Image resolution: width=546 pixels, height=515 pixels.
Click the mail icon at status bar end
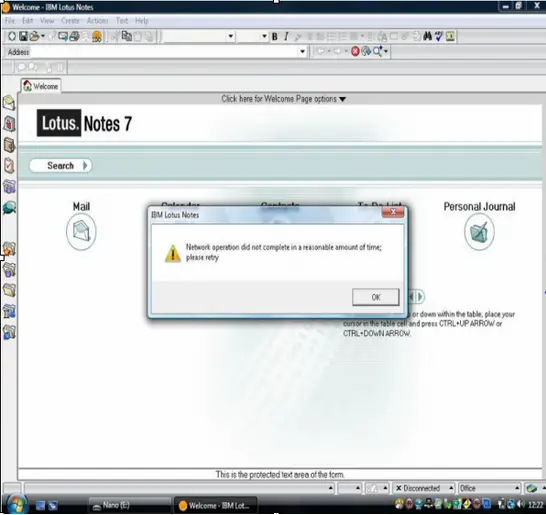tap(531, 488)
